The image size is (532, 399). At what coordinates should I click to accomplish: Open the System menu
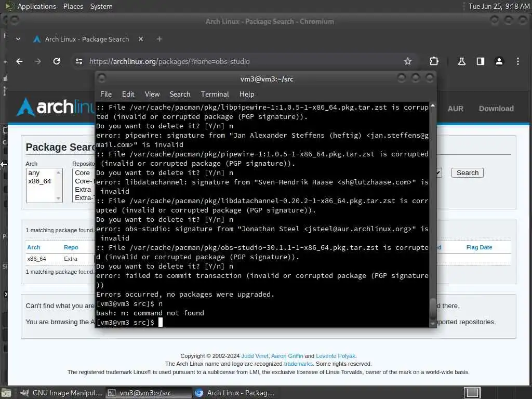(101, 6)
